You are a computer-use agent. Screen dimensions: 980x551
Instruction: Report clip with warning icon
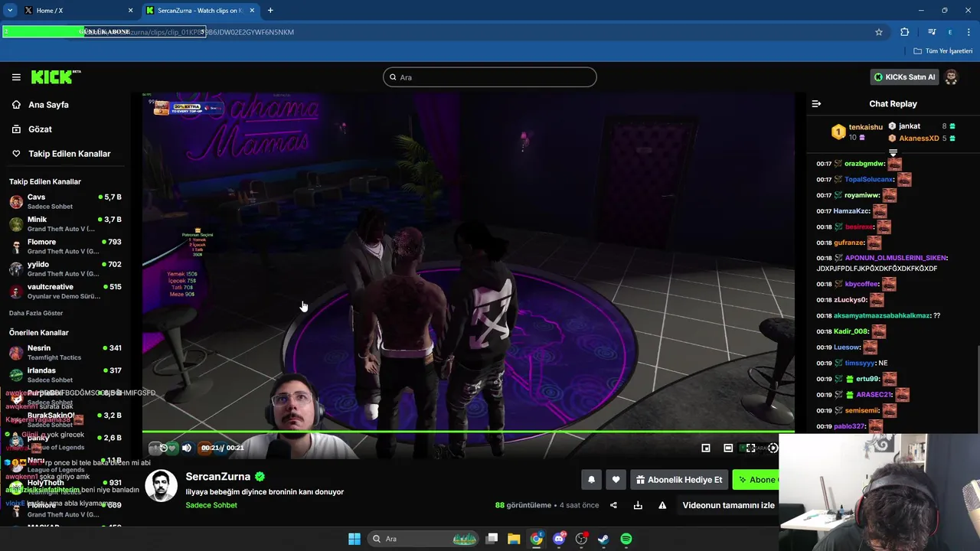pyautogui.click(x=662, y=505)
